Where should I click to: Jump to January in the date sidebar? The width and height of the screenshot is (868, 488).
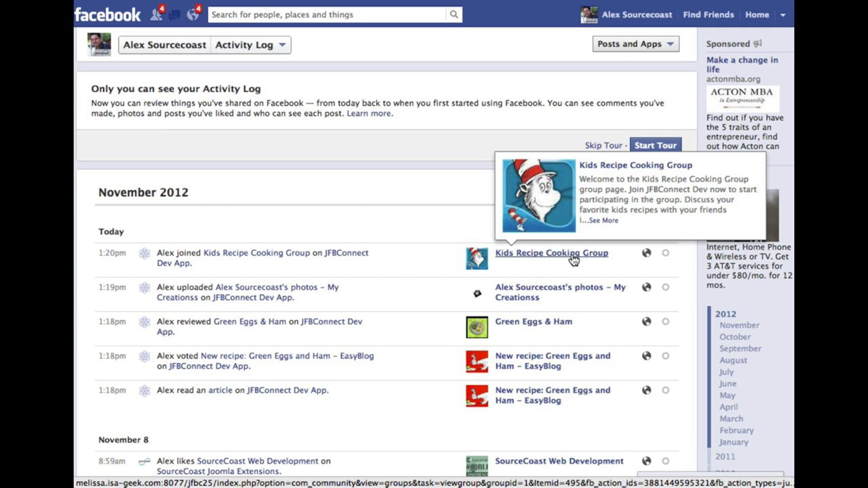(x=734, y=442)
